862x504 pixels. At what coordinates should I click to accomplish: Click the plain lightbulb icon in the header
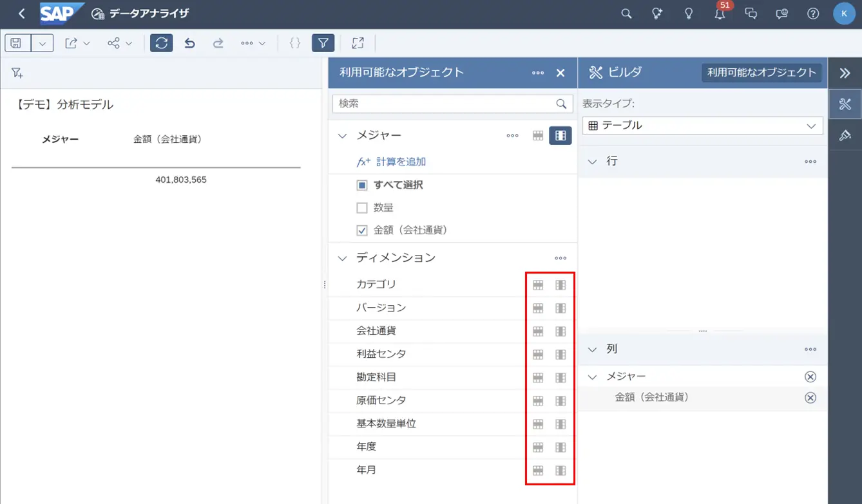(x=688, y=14)
